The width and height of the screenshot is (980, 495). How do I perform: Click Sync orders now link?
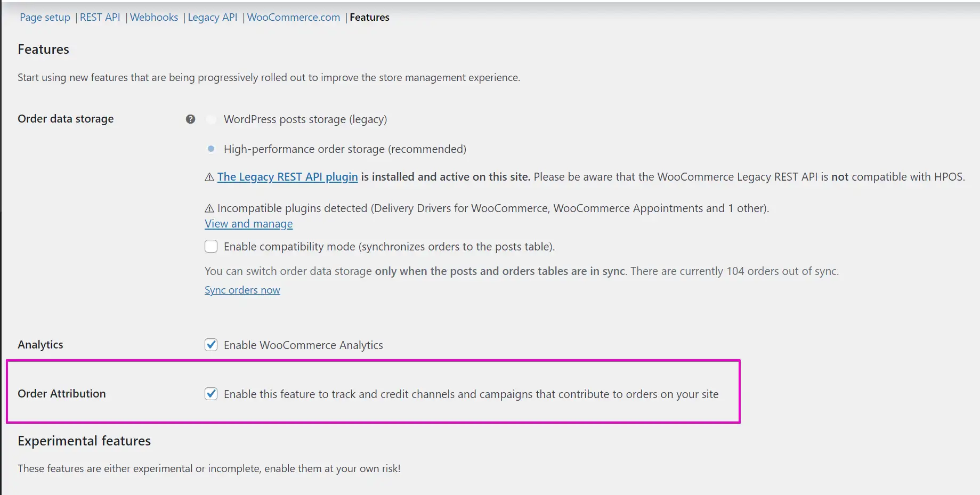coord(242,290)
